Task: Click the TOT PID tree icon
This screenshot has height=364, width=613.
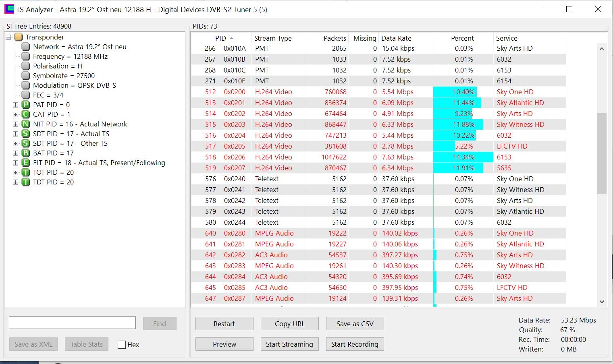Action: pos(26,172)
